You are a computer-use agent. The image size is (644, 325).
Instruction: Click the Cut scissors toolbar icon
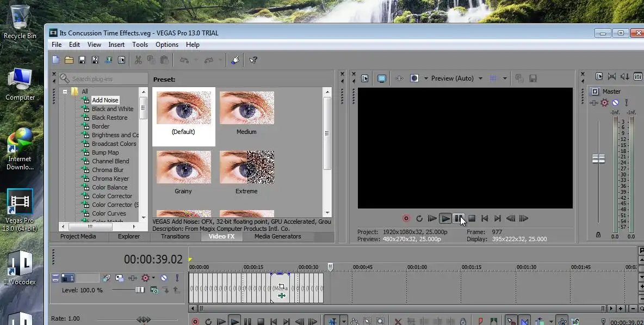(x=138, y=60)
